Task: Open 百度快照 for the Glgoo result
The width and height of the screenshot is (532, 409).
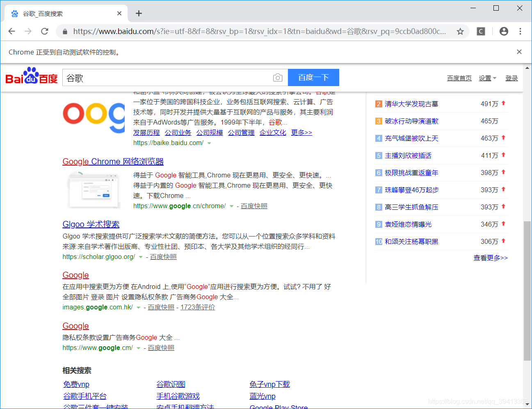Action: 163,257
